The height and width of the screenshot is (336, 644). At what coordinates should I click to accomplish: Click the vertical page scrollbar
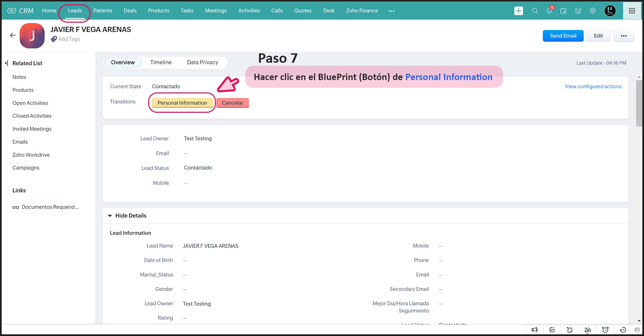pyautogui.click(x=639, y=103)
